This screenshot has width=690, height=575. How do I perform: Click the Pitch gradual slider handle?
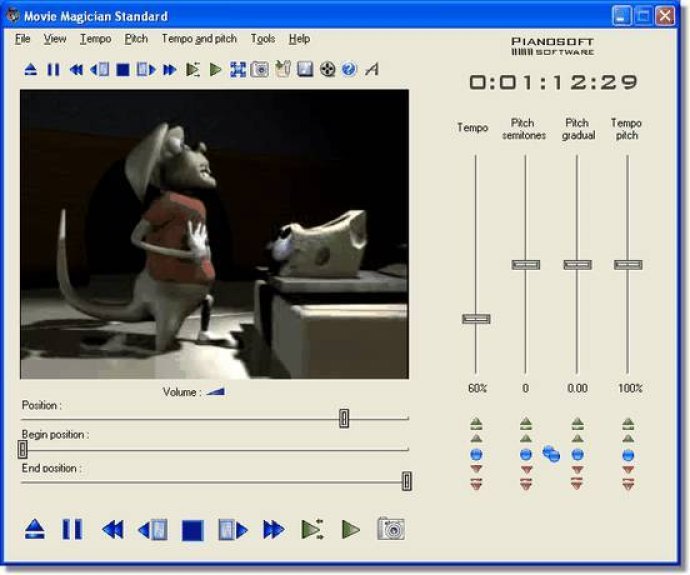coord(578,264)
